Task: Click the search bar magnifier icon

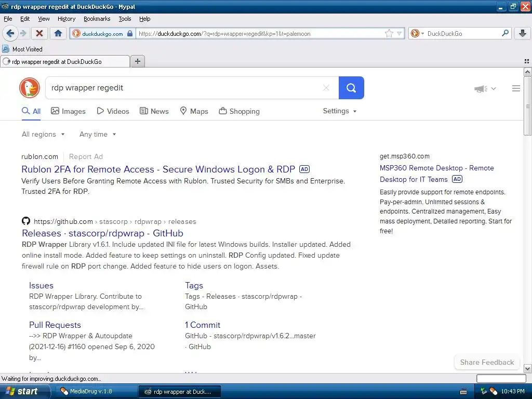Action: (x=505, y=33)
